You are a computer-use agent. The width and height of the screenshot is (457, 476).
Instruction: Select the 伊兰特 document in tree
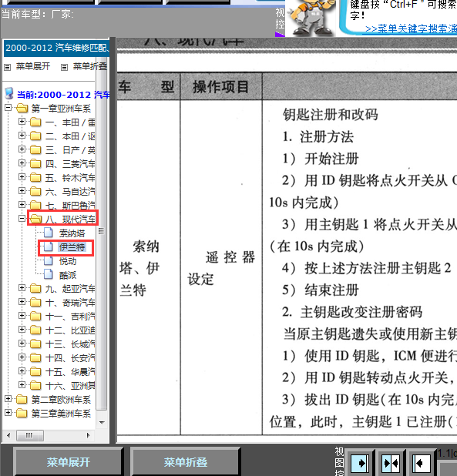pyautogui.click(x=72, y=247)
